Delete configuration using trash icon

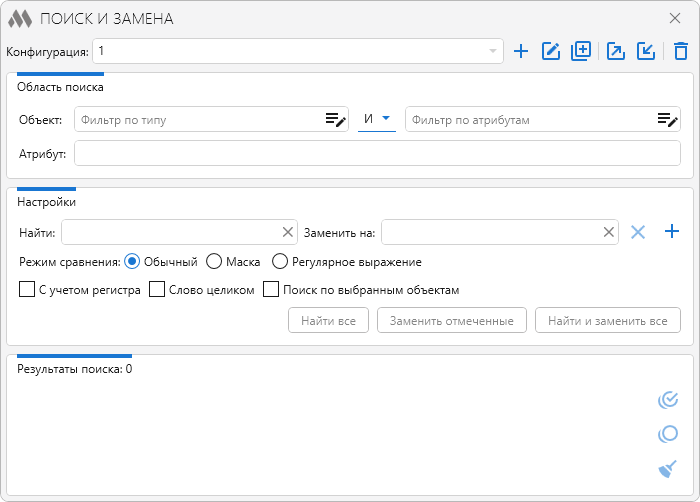pos(680,52)
